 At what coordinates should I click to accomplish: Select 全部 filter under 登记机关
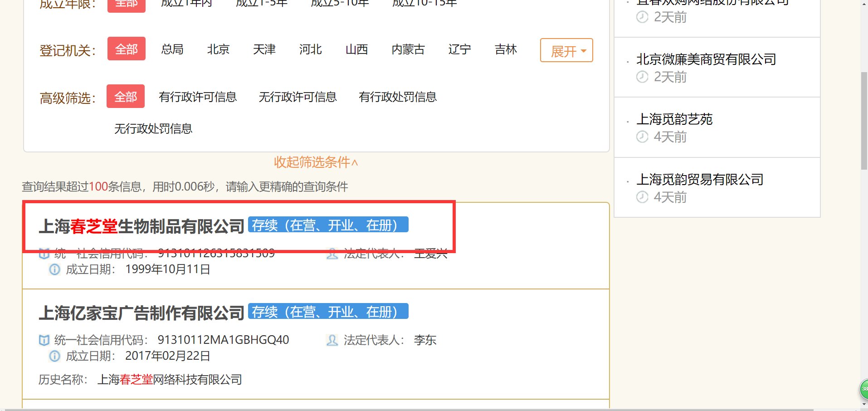pos(126,49)
